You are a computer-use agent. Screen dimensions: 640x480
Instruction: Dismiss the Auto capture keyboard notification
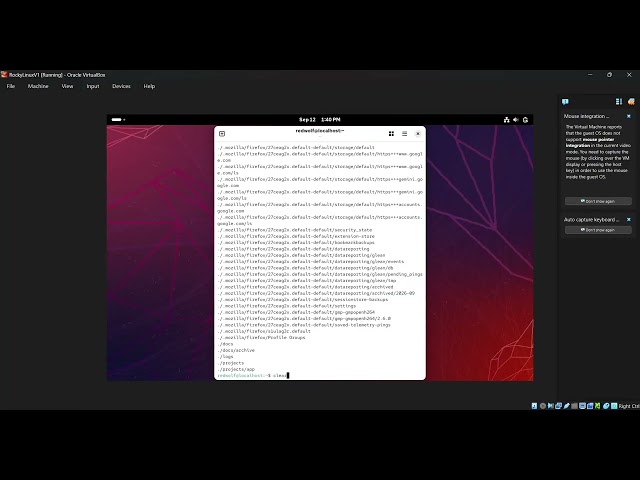click(x=629, y=220)
